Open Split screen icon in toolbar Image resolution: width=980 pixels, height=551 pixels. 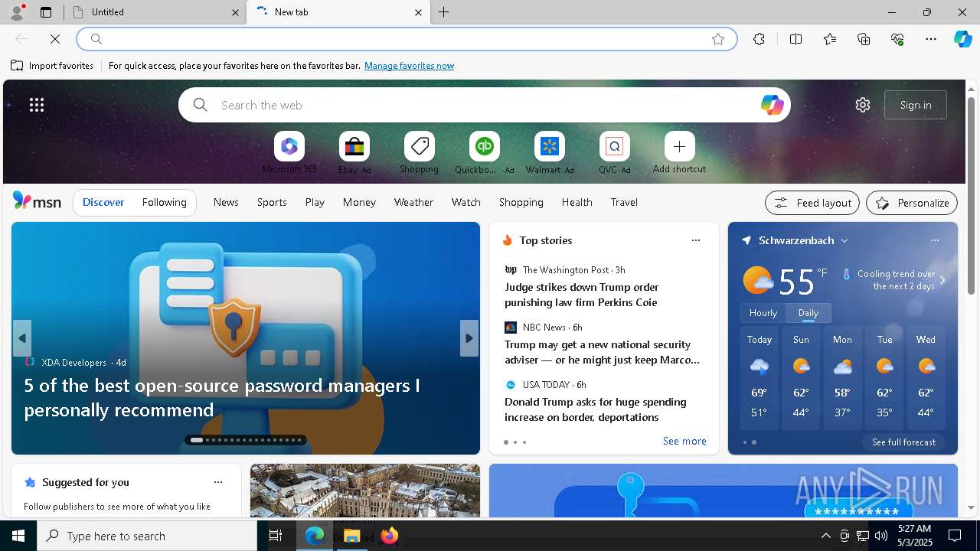pos(795,39)
